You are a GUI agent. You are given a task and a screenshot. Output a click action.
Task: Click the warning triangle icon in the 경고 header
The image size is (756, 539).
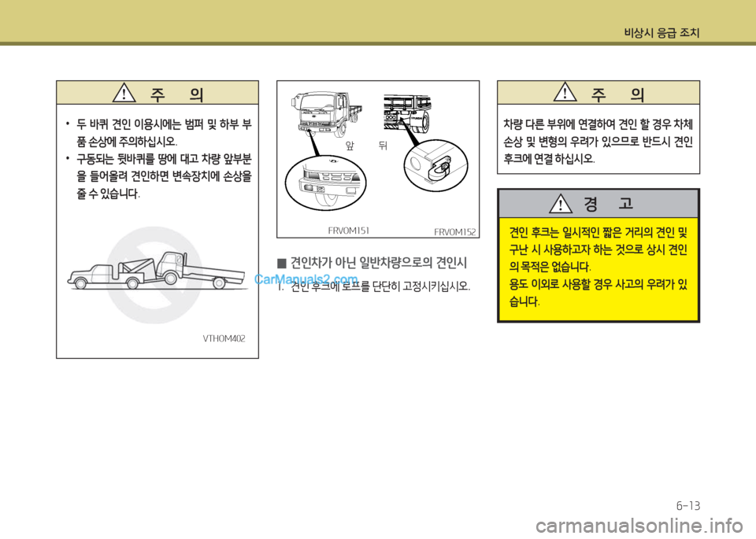560,203
